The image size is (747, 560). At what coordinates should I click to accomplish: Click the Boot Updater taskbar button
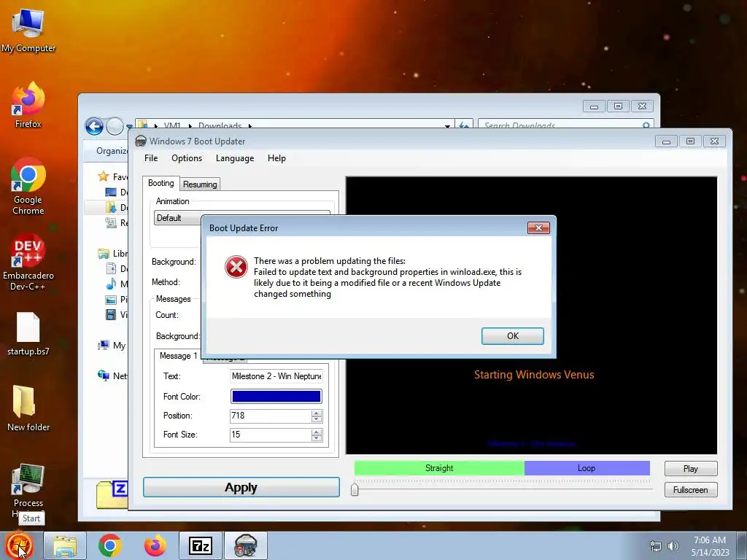click(x=246, y=545)
